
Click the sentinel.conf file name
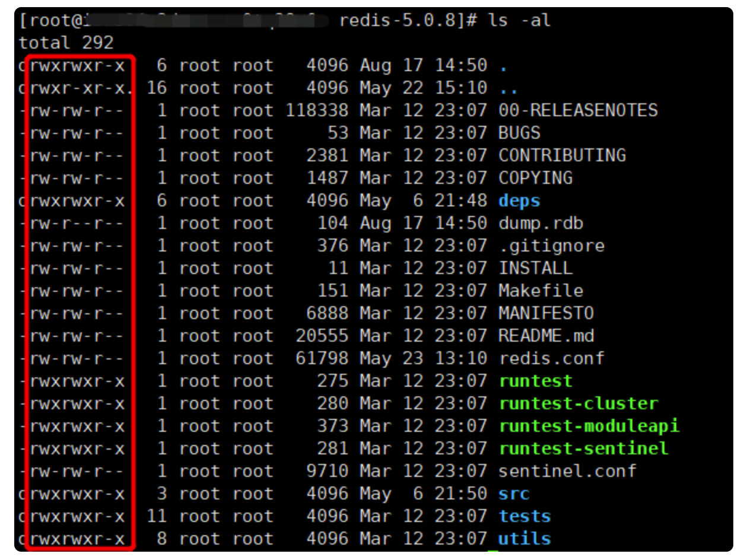click(567, 471)
